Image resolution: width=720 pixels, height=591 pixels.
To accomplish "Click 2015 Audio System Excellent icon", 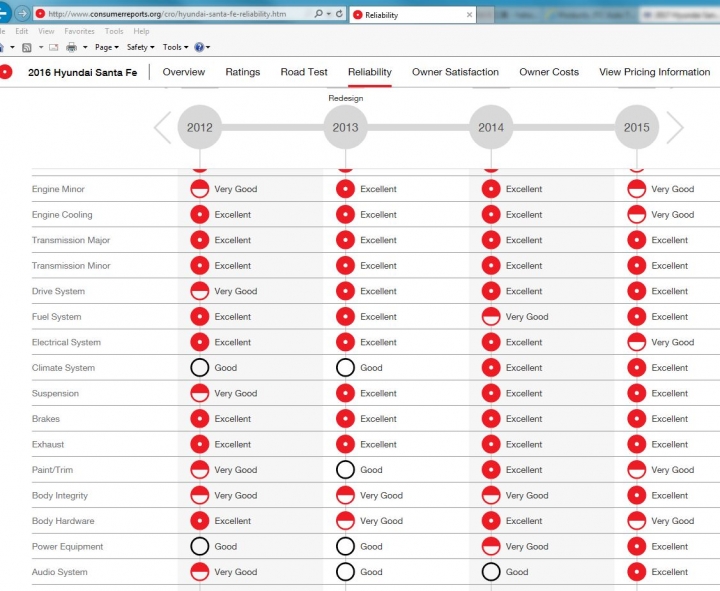I will pos(637,572).
